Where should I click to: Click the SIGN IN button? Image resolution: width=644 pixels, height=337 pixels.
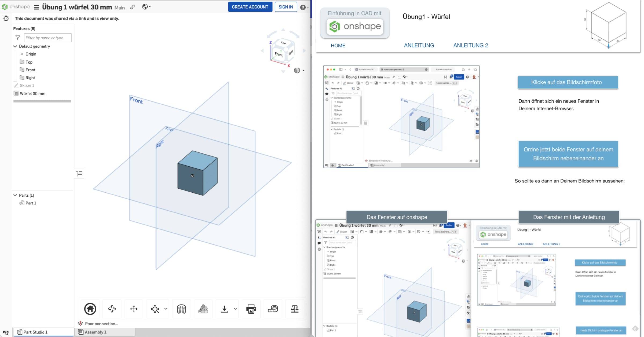[x=286, y=7]
